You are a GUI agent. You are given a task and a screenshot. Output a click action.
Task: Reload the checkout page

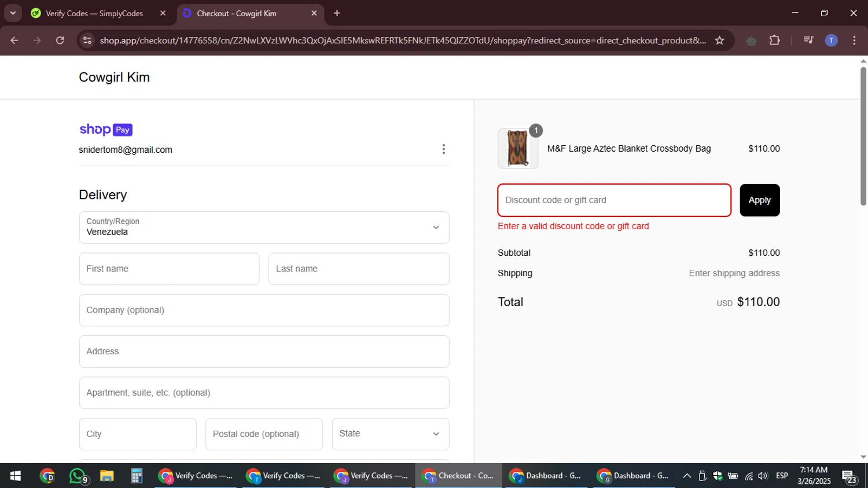[60, 41]
